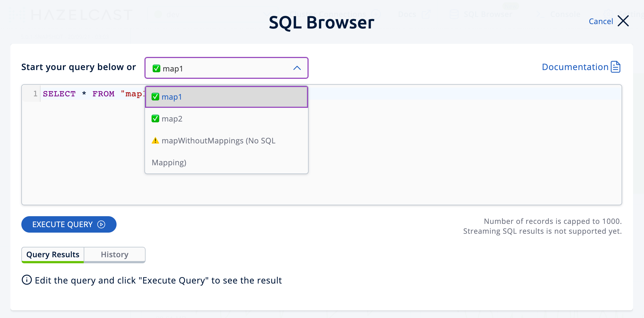Switch to the History tab

tap(114, 255)
